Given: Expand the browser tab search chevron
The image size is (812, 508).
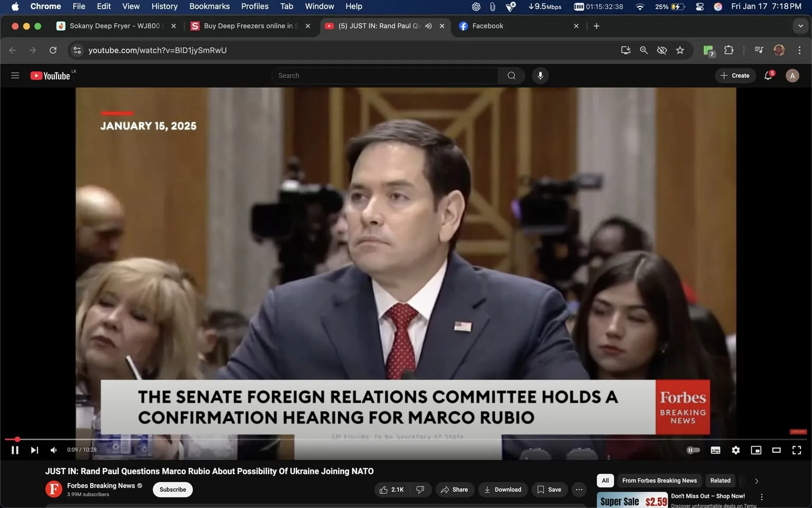Looking at the screenshot, I should coord(799,25).
